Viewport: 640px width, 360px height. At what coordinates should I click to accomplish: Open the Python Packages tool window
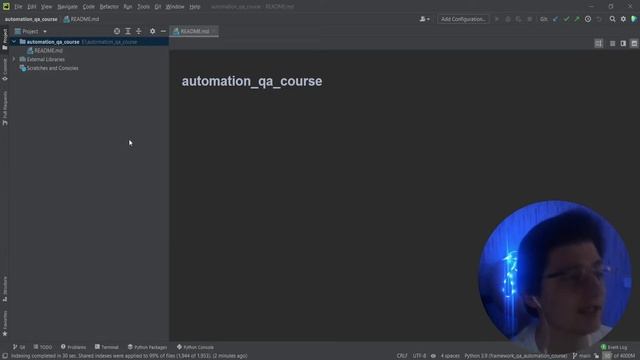147,347
